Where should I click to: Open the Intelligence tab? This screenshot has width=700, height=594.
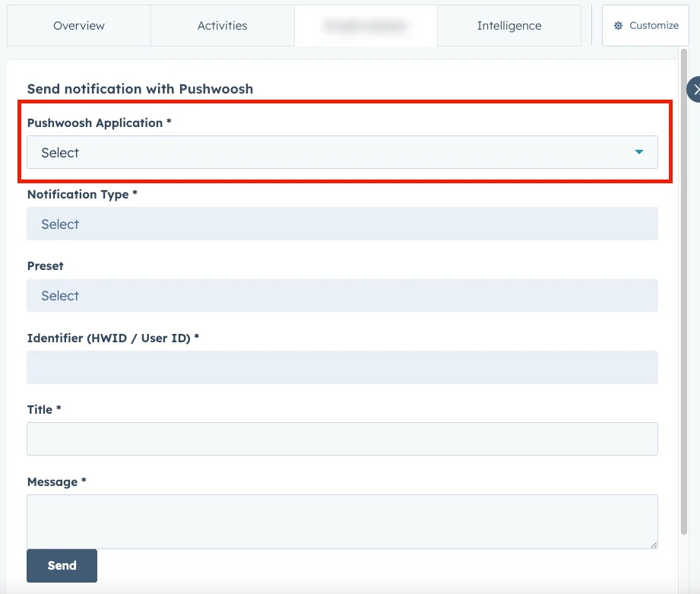509,26
